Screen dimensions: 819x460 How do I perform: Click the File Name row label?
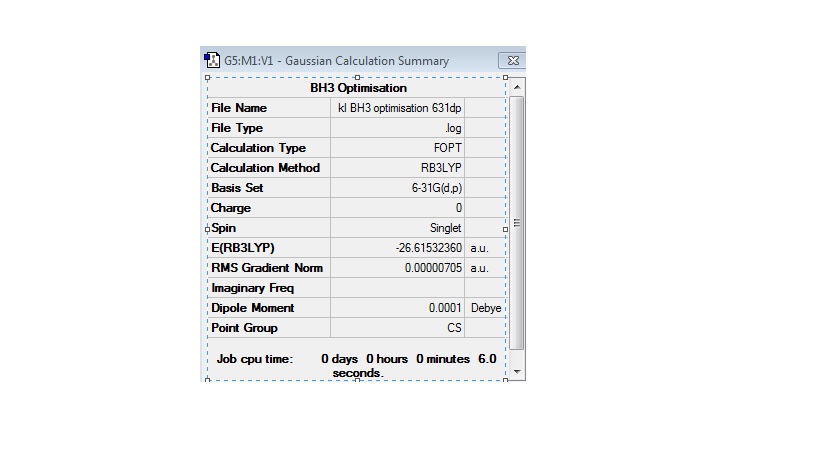(239, 108)
